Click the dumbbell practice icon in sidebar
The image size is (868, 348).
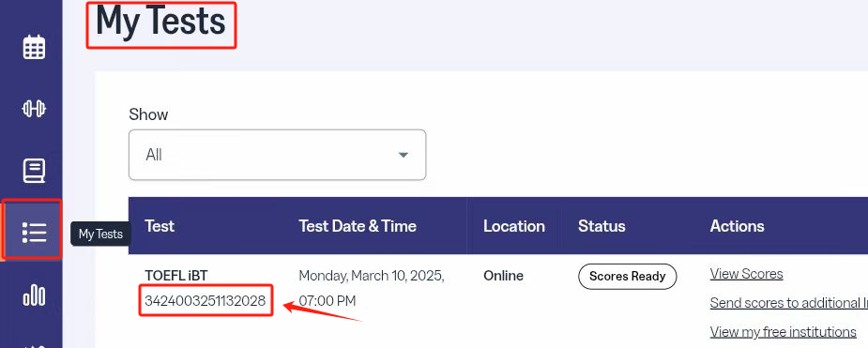coord(34,109)
